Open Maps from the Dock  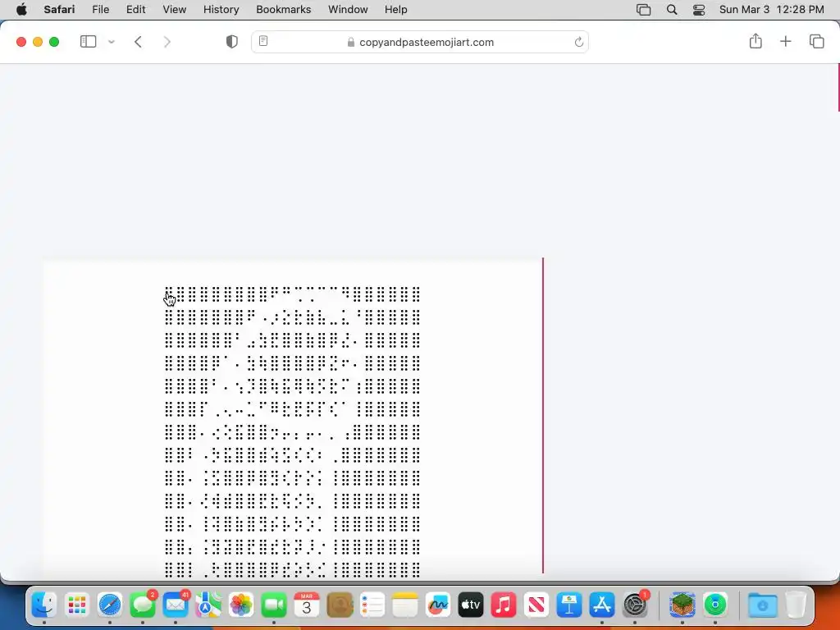[208, 605]
